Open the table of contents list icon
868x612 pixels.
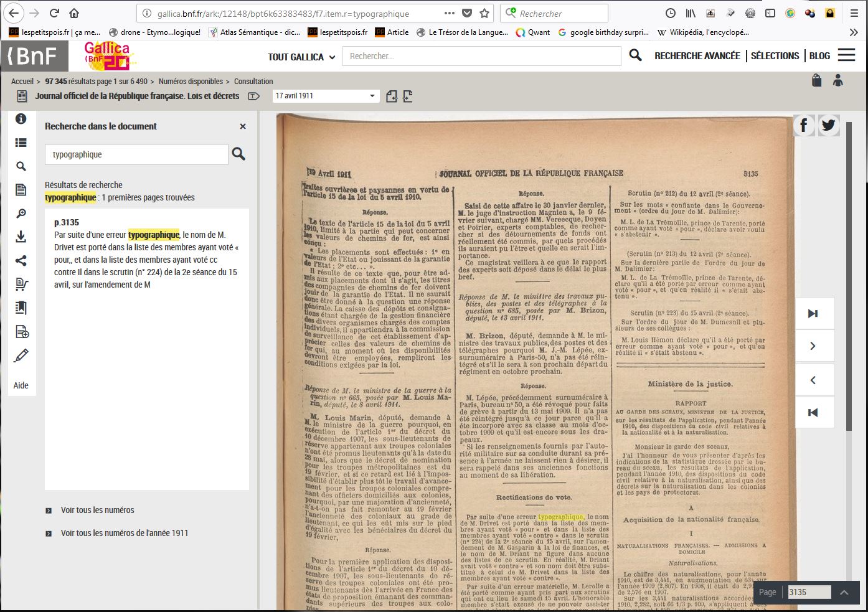21,143
